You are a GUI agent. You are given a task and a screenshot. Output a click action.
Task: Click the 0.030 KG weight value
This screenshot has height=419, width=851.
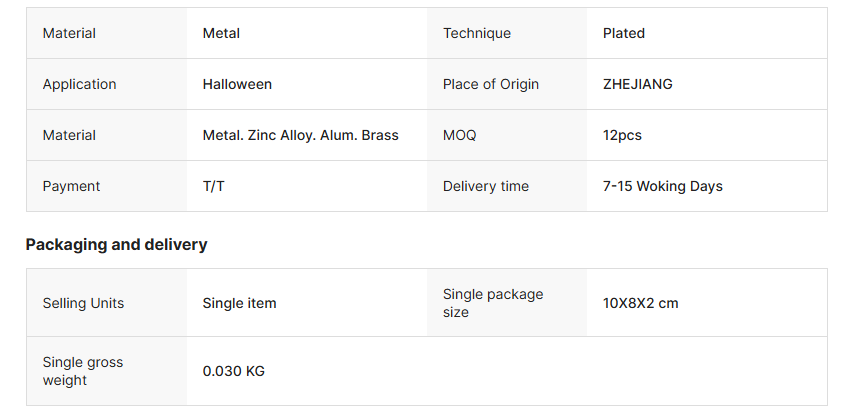[233, 371]
